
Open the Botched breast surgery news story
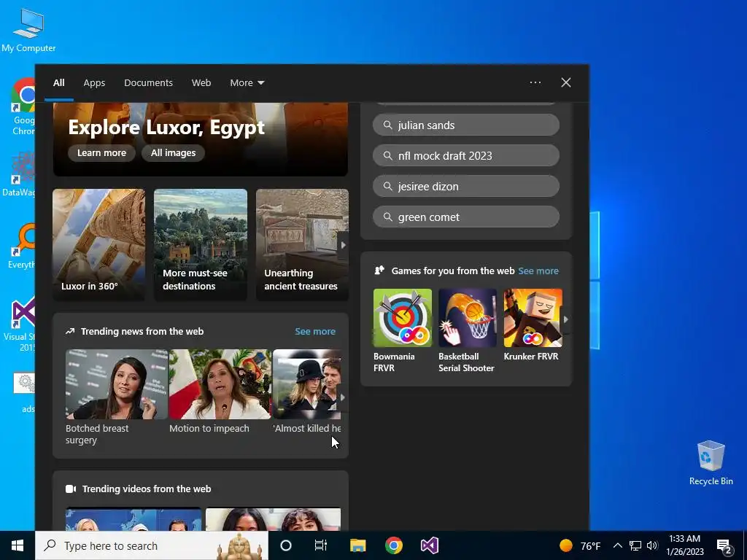[x=116, y=397]
